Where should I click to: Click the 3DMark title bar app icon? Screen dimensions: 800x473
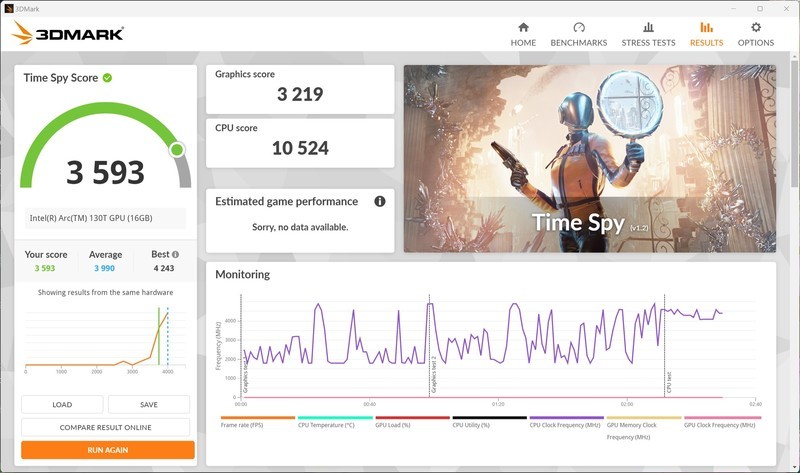click(9, 9)
